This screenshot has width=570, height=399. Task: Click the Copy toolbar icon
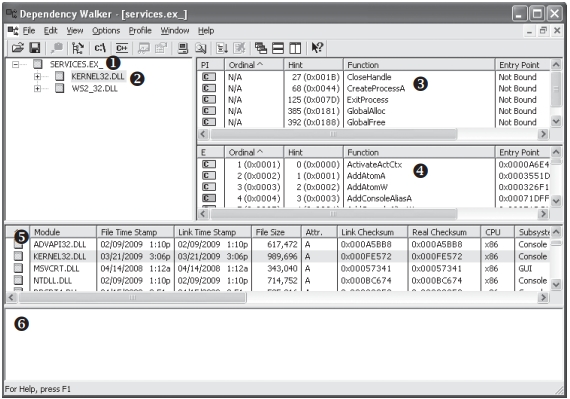click(x=57, y=48)
